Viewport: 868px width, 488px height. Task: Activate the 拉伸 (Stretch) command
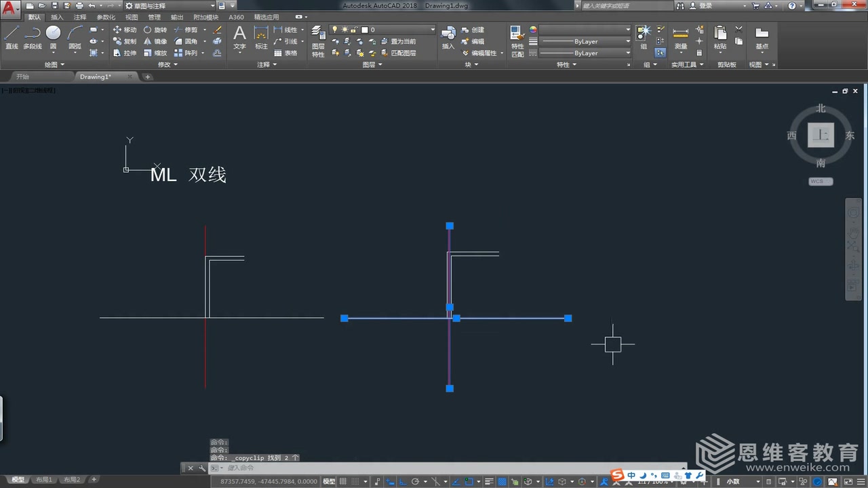pyautogui.click(x=124, y=53)
